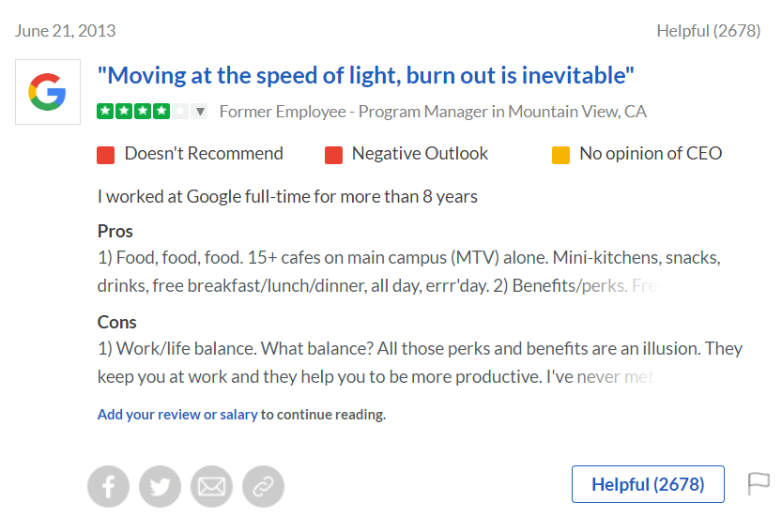782x532 pixels.
Task: Click the yellow No opinion of CEO square
Action: click(x=560, y=155)
